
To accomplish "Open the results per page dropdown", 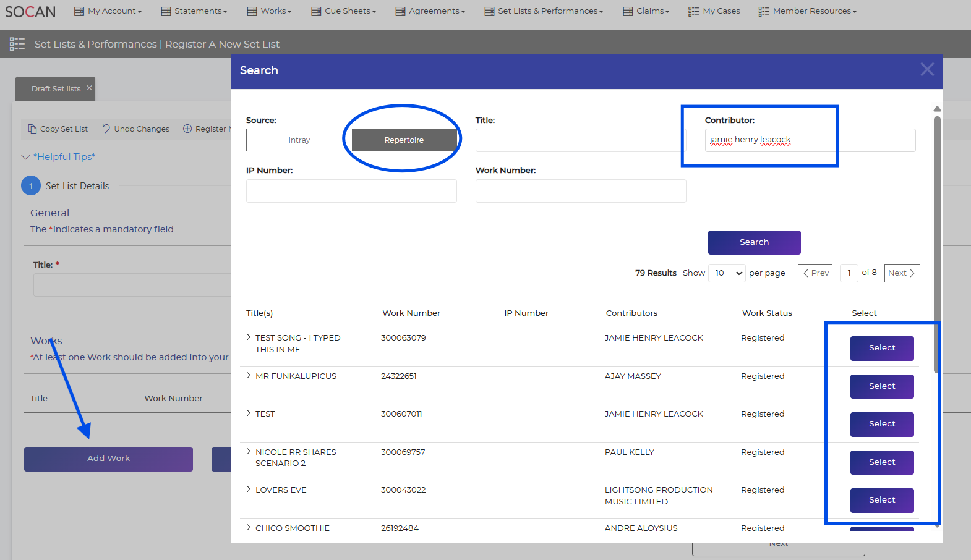I will tap(727, 273).
